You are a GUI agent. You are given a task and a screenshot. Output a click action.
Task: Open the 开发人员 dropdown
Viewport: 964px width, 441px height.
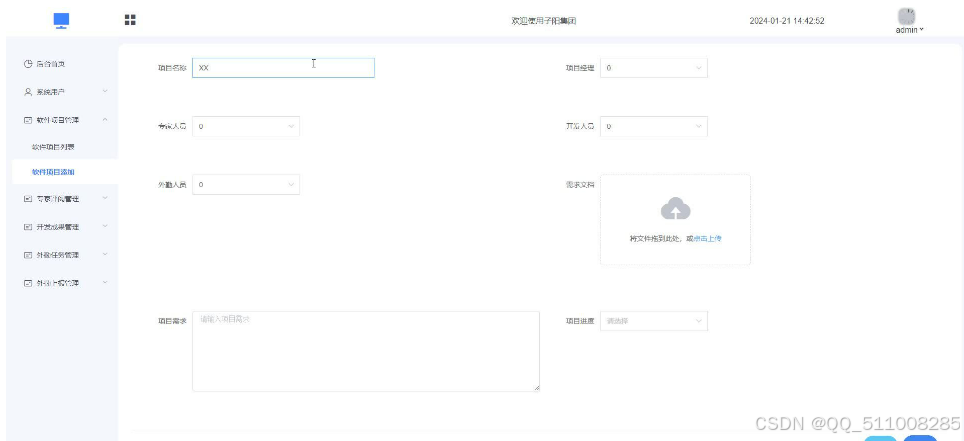coord(654,126)
